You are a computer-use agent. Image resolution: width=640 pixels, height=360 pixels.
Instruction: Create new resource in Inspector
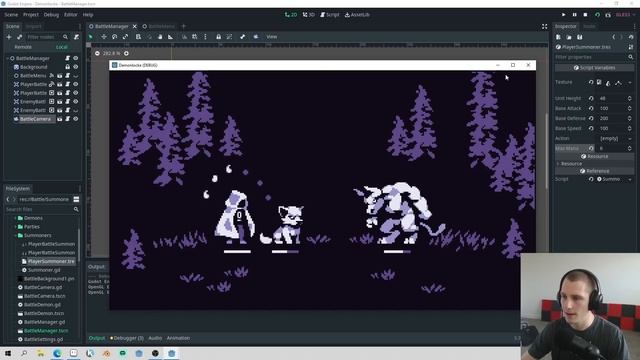(x=558, y=37)
